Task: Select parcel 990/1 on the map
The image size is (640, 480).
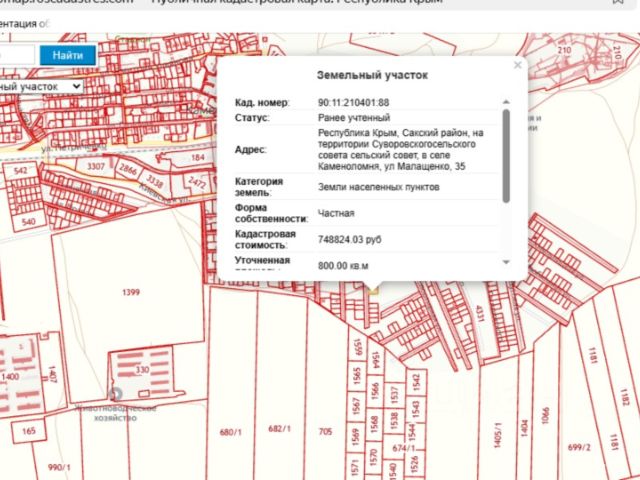Action: click(60, 467)
